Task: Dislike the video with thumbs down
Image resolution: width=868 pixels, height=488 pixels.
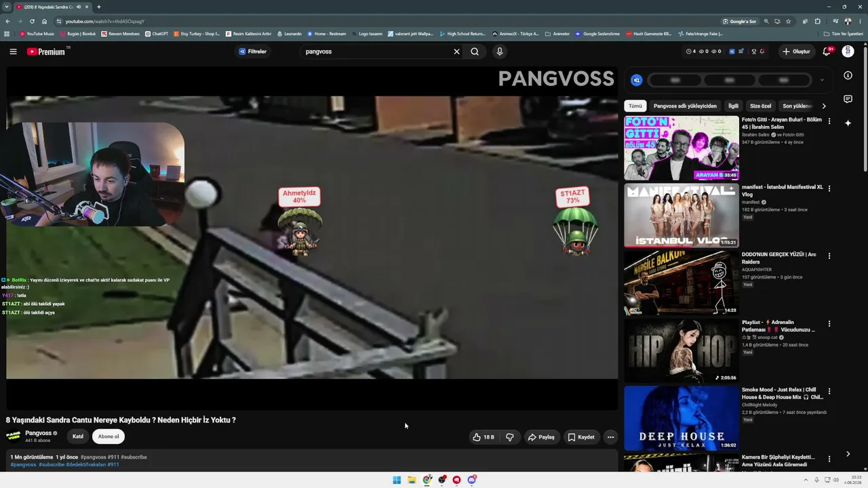Action: click(510, 437)
